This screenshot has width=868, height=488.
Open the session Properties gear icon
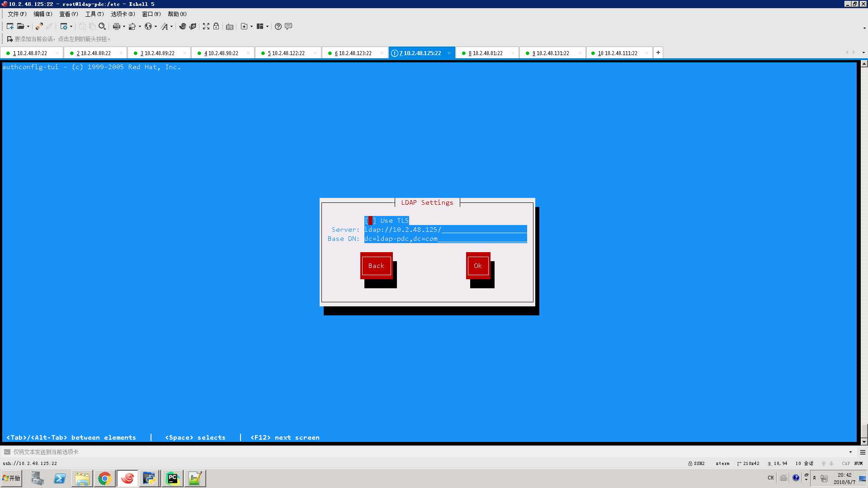click(x=64, y=27)
